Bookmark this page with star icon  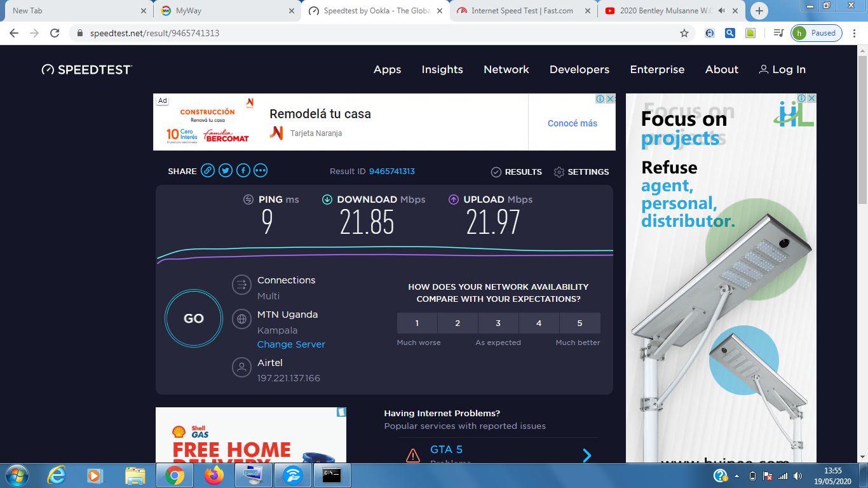(x=684, y=33)
